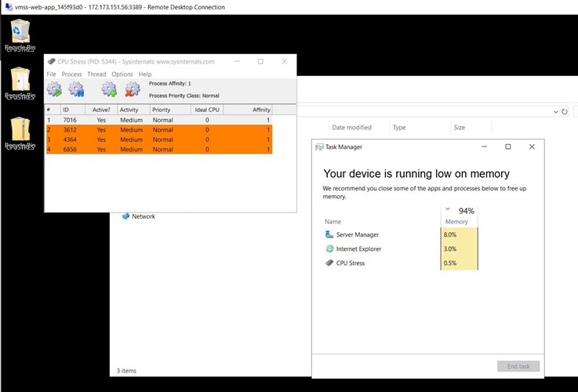
Task: Click the Process Priority Class: Normal label
Action: click(184, 96)
